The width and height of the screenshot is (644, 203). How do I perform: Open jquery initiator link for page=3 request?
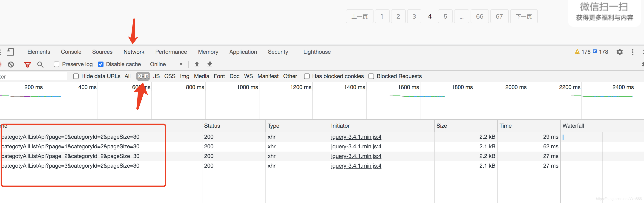coord(356,166)
